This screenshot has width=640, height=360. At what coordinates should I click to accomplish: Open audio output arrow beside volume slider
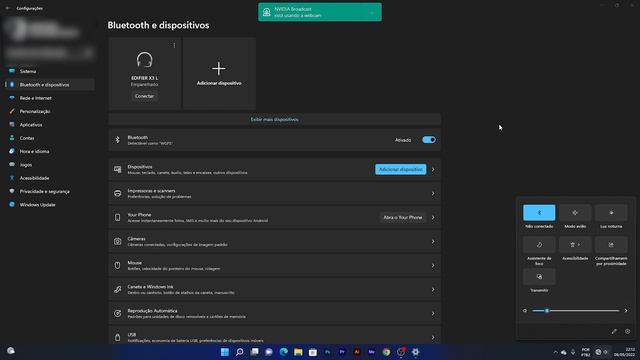(x=626, y=311)
